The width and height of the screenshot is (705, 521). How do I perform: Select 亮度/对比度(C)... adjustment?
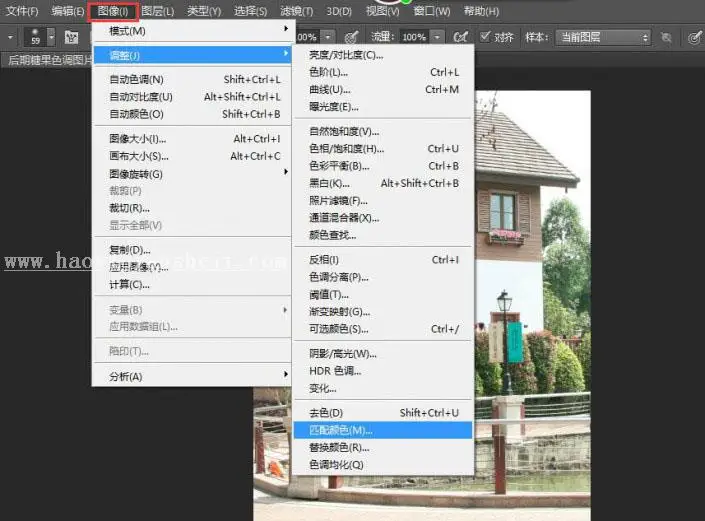(383, 55)
